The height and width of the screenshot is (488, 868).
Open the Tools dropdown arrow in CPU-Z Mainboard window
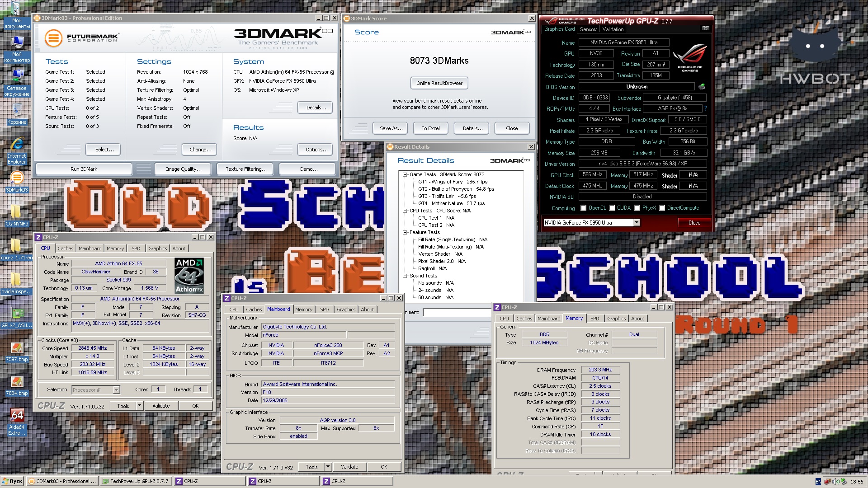[328, 467]
